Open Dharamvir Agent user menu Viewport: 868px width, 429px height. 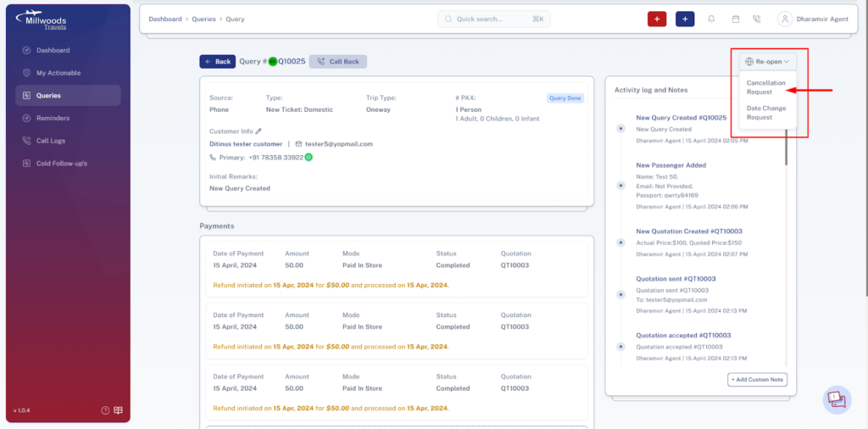(813, 19)
